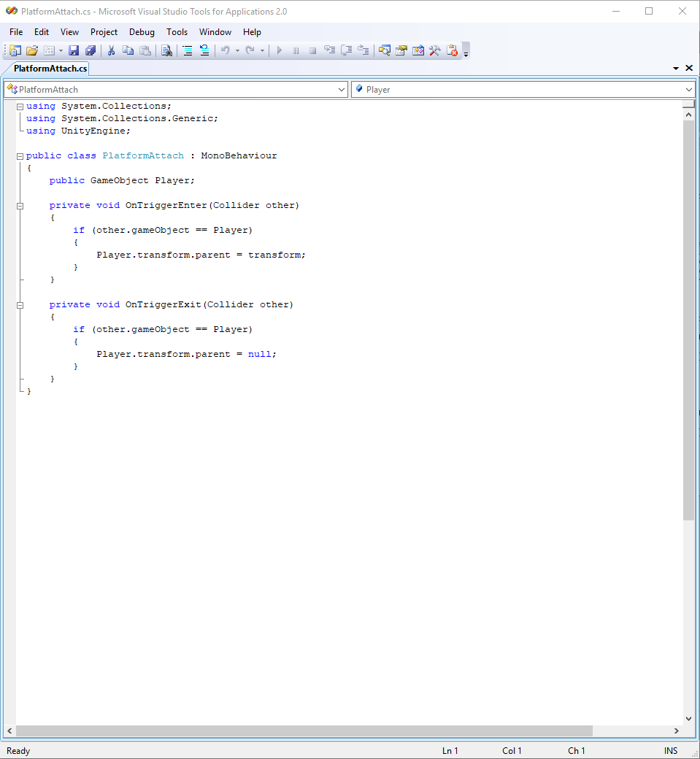Open the Save All icon
The image size is (700, 759).
pyautogui.click(x=91, y=50)
